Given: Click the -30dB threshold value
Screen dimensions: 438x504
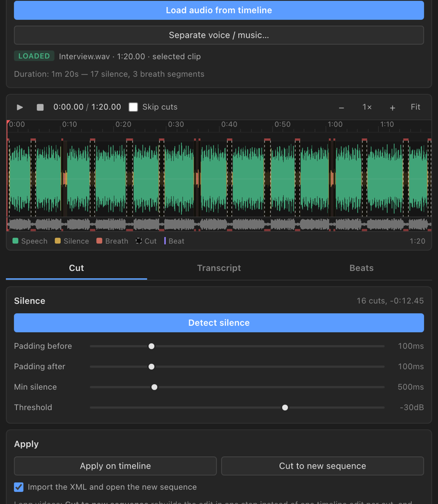Looking at the screenshot, I should point(412,408).
